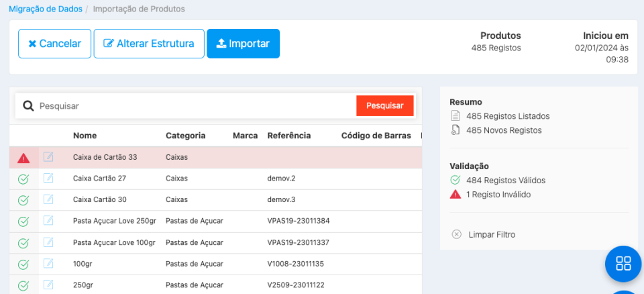Click green valid check on Caixa Cartão 30
Image resolution: width=644 pixels, height=294 pixels.
point(23,200)
